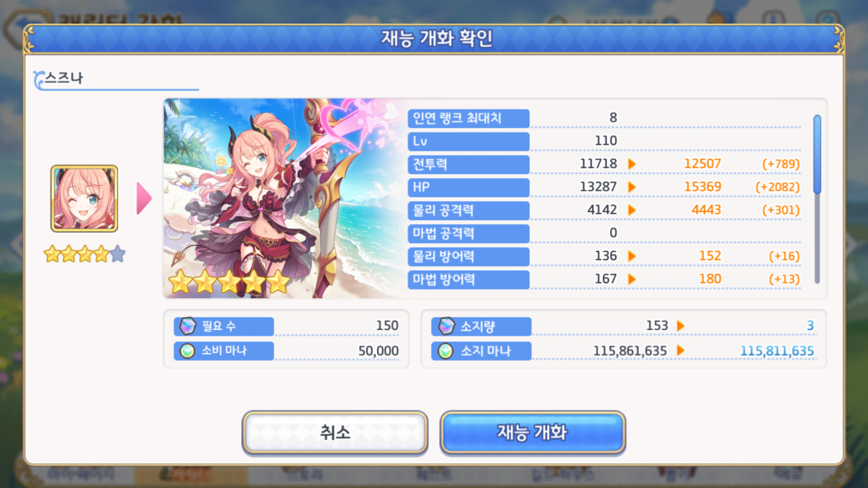Click the gold stars on illustration
Image resolution: width=868 pixels, height=488 pixels.
pos(229,282)
